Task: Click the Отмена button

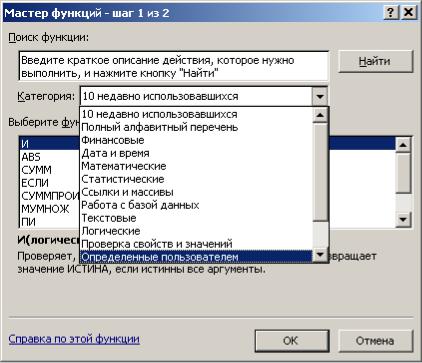Action: click(375, 340)
